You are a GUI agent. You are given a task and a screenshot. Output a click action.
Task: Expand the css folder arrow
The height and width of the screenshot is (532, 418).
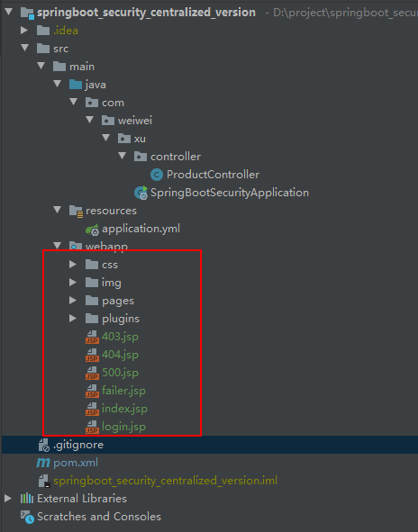pos(73,264)
